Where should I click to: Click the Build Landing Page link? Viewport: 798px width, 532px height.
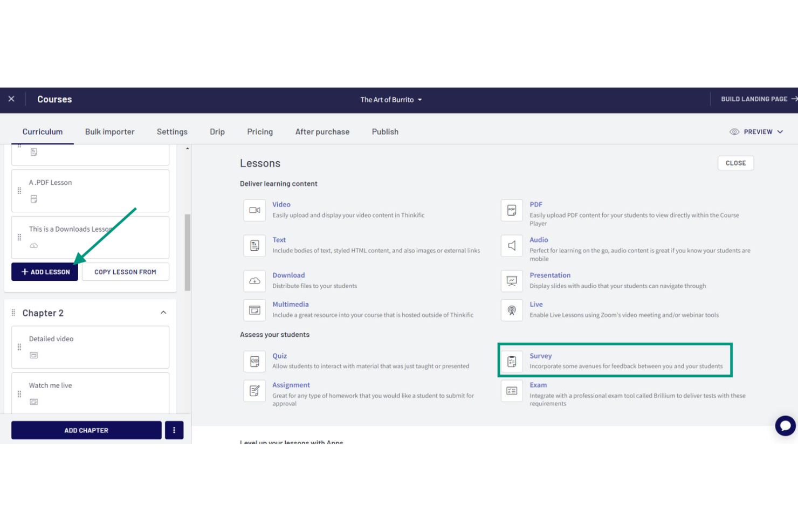click(x=754, y=99)
